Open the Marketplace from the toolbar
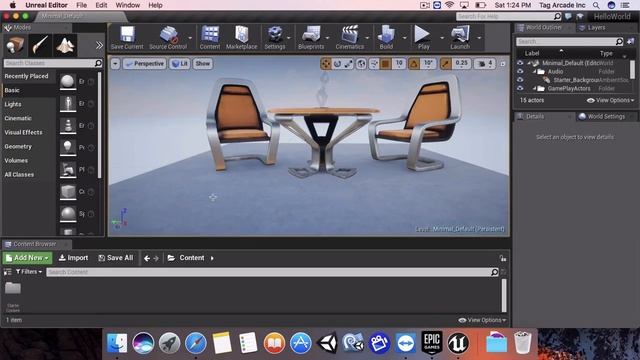This screenshot has width=640, height=360. tap(242, 38)
